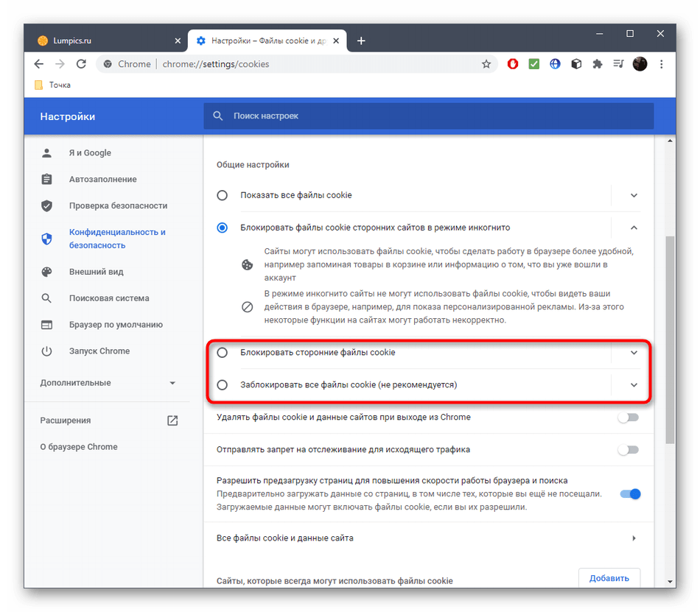The image size is (700, 612).
Task: Expand Заблокировать все файлы cookie details
Action: tap(634, 385)
